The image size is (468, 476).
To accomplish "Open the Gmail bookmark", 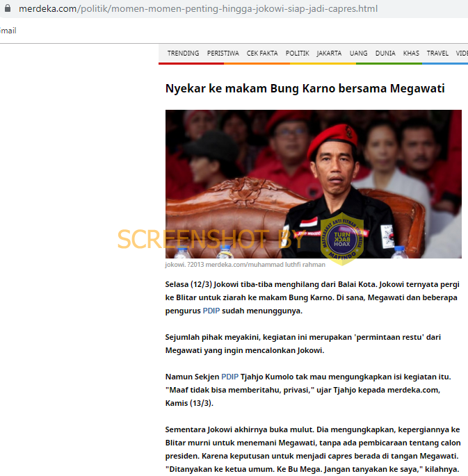I will [8, 31].
